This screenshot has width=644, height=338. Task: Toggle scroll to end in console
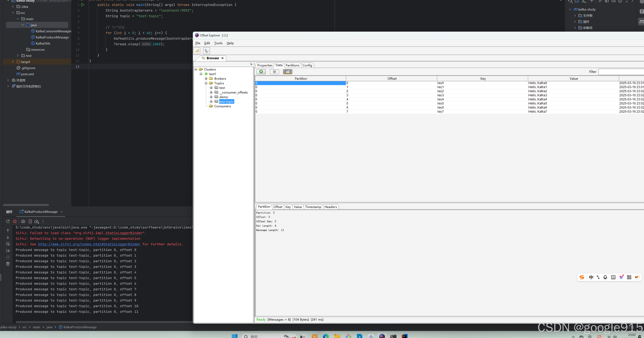(8, 250)
